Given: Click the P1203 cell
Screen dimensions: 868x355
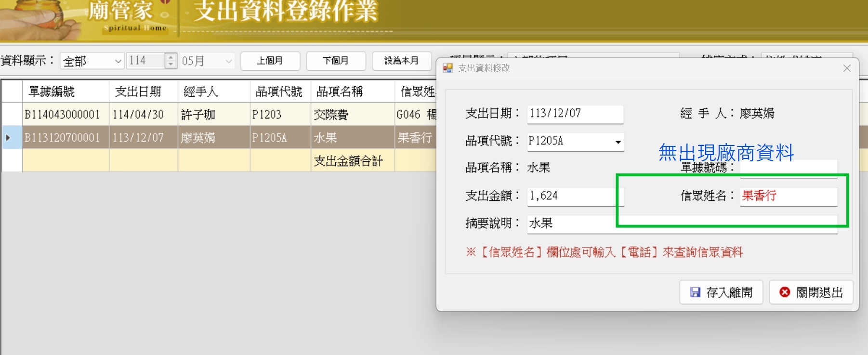Looking at the screenshot, I should pos(280,115).
